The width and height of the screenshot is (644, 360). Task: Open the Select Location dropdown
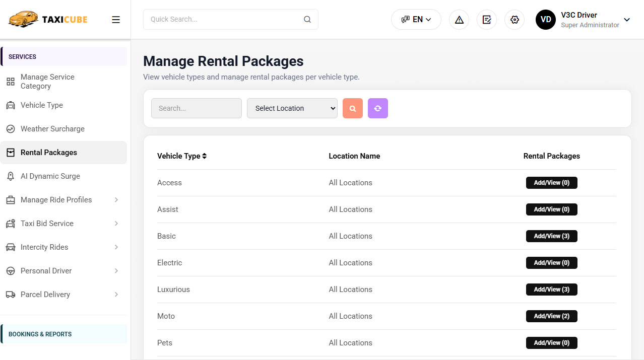coord(292,108)
